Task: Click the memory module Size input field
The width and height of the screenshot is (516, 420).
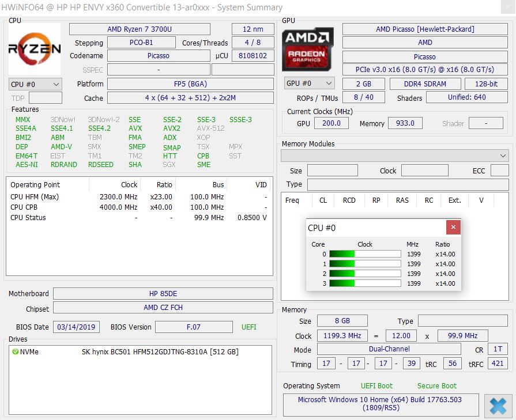Action: pos(332,171)
